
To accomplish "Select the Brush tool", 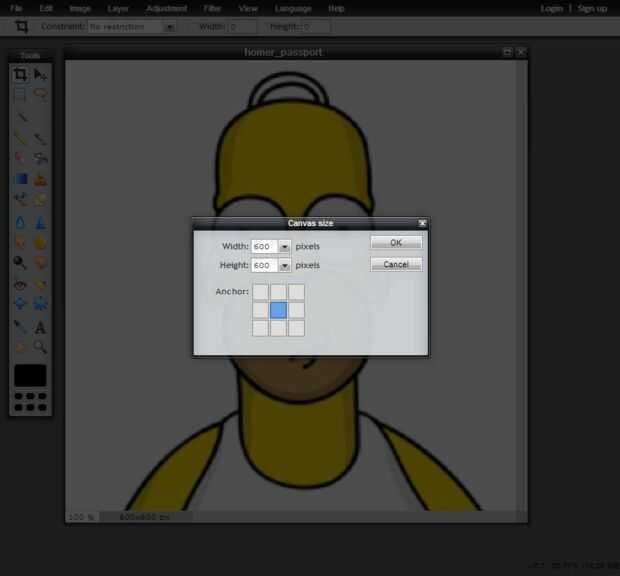I will click(x=40, y=138).
